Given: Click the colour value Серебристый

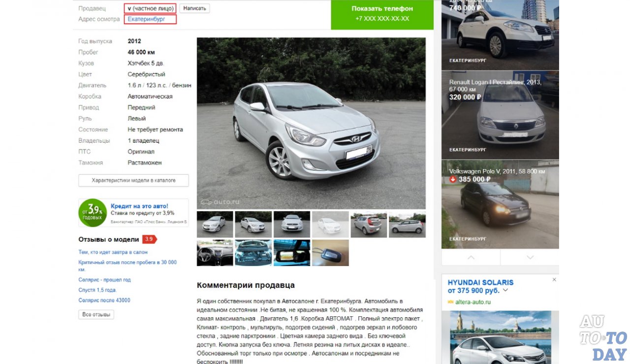Looking at the screenshot, I should click(x=147, y=74).
